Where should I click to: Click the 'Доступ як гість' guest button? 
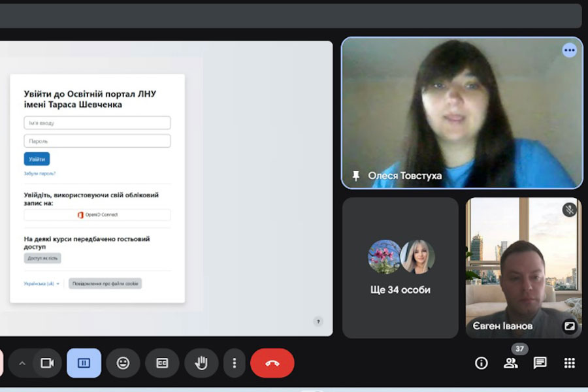click(42, 258)
